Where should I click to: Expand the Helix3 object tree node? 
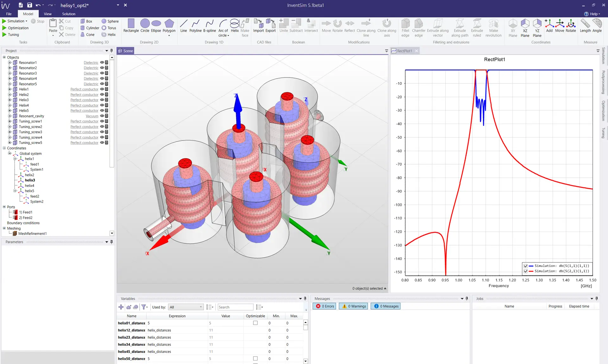pyautogui.click(x=10, y=100)
